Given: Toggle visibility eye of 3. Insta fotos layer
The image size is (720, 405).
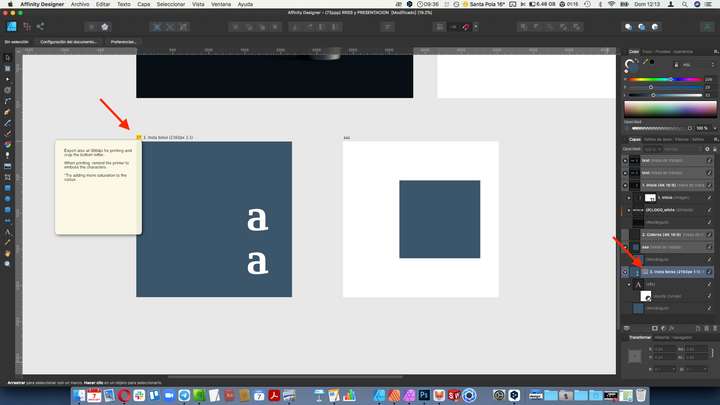Looking at the screenshot, I should tap(625, 272).
